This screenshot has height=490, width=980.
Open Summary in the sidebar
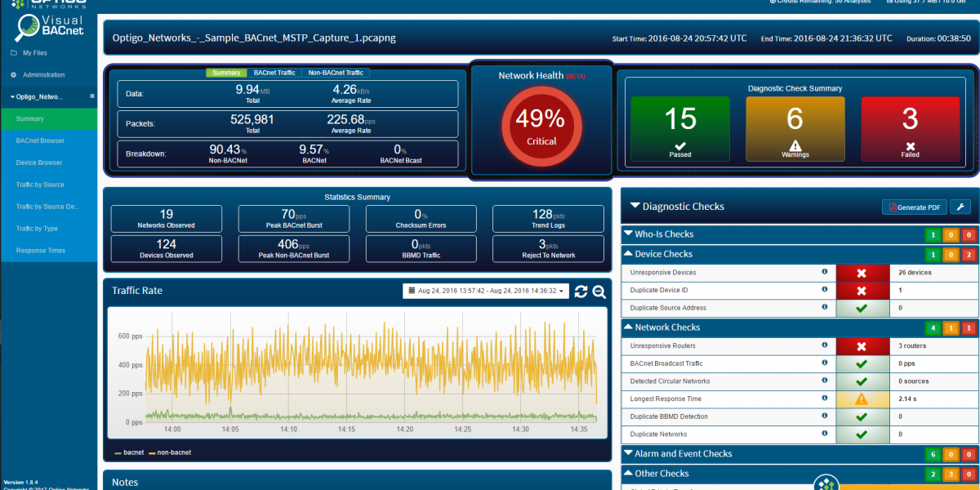coord(49,119)
